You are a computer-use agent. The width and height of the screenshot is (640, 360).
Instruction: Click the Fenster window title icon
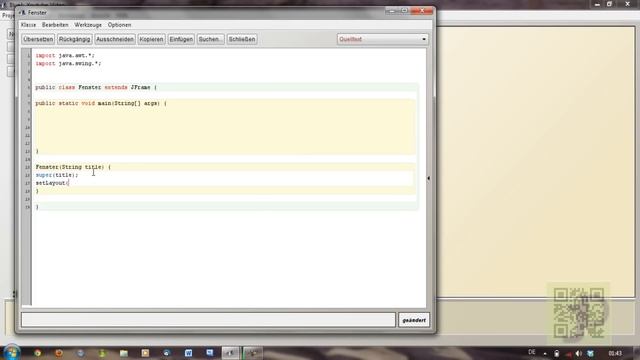(x=22, y=13)
